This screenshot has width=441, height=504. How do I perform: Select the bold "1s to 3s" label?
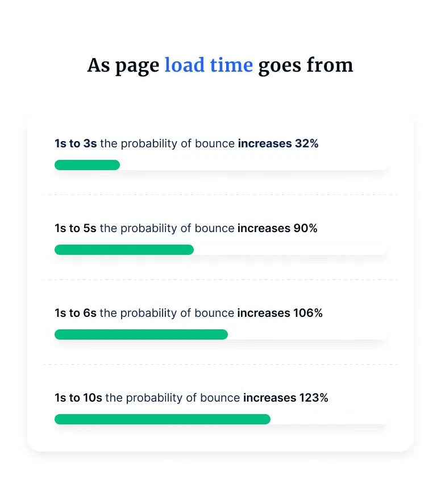[x=76, y=144]
